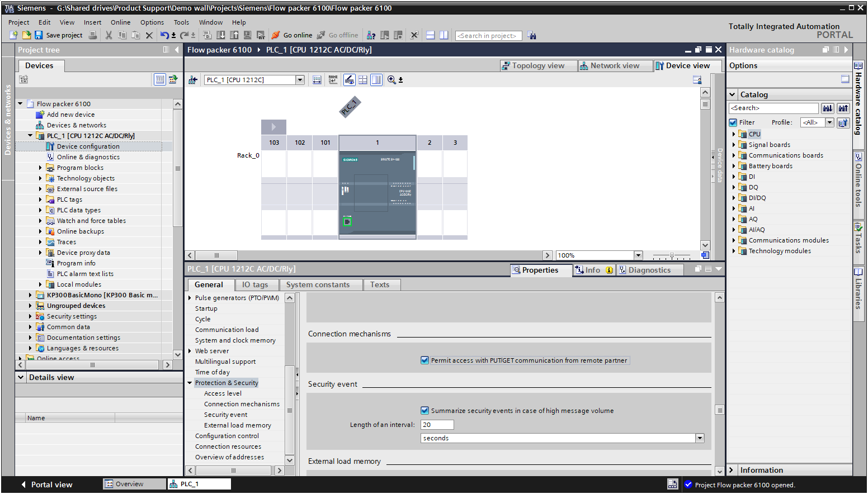Open the catalog Profile dropdown

click(x=829, y=122)
